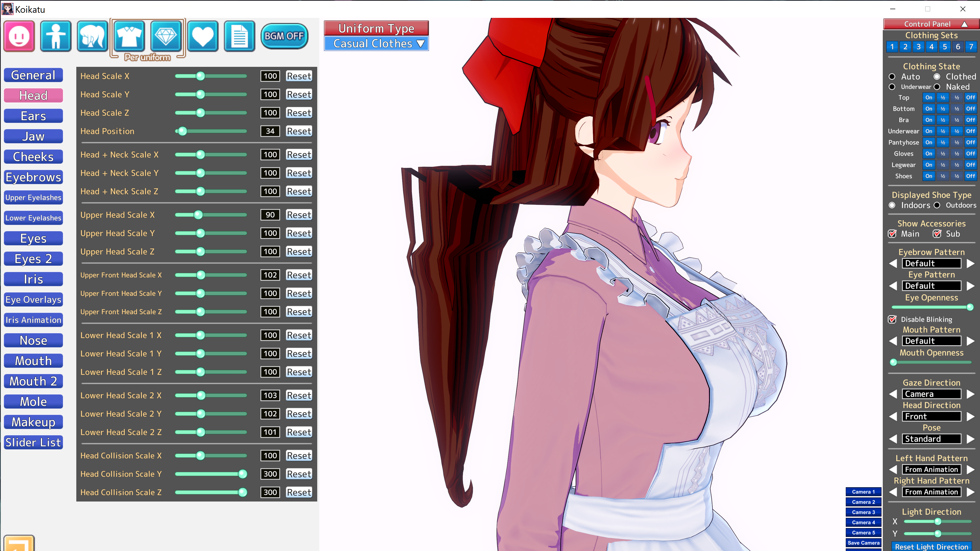Screen dimensions: 980x551
Task: Reset Head Position value
Action: [x=299, y=131]
